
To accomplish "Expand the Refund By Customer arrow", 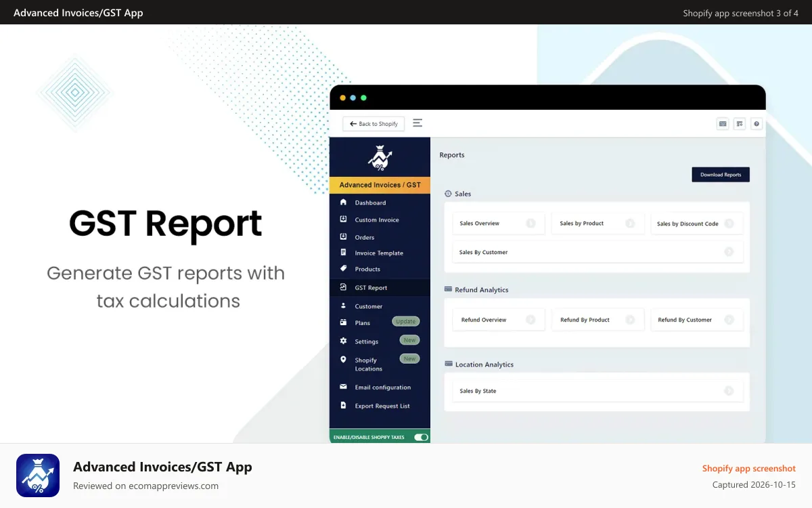I will [729, 320].
